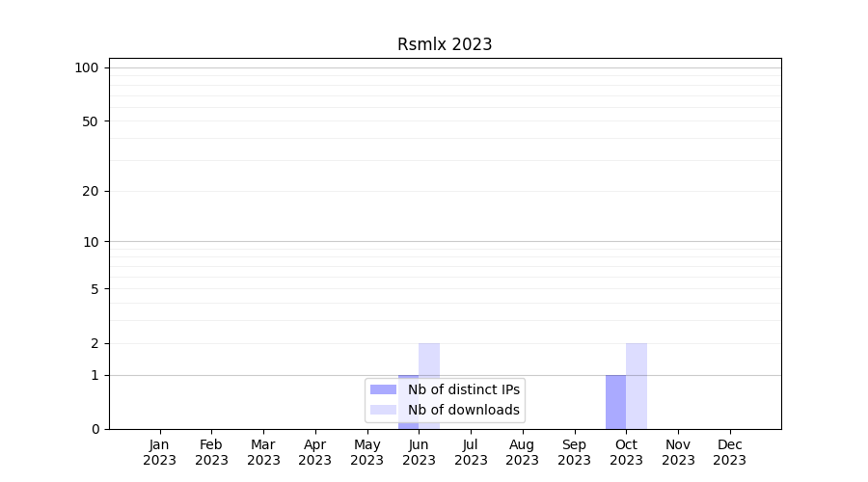Select the 50 y-axis tick label

91,121
